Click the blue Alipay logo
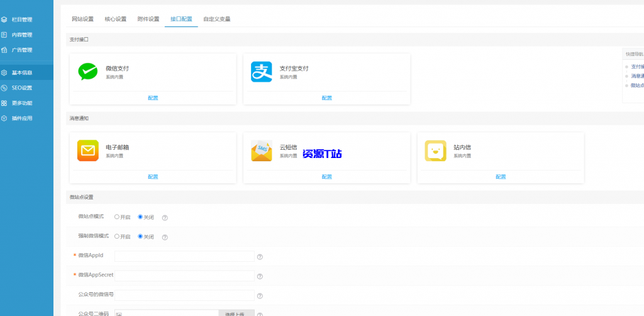Image resolution: width=644 pixels, height=316 pixels. pos(262,72)
